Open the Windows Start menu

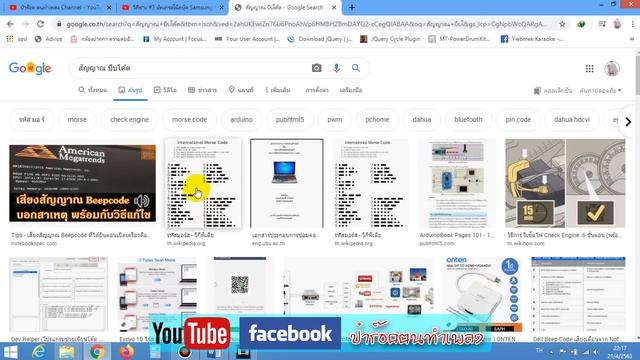tap(10, 351)
